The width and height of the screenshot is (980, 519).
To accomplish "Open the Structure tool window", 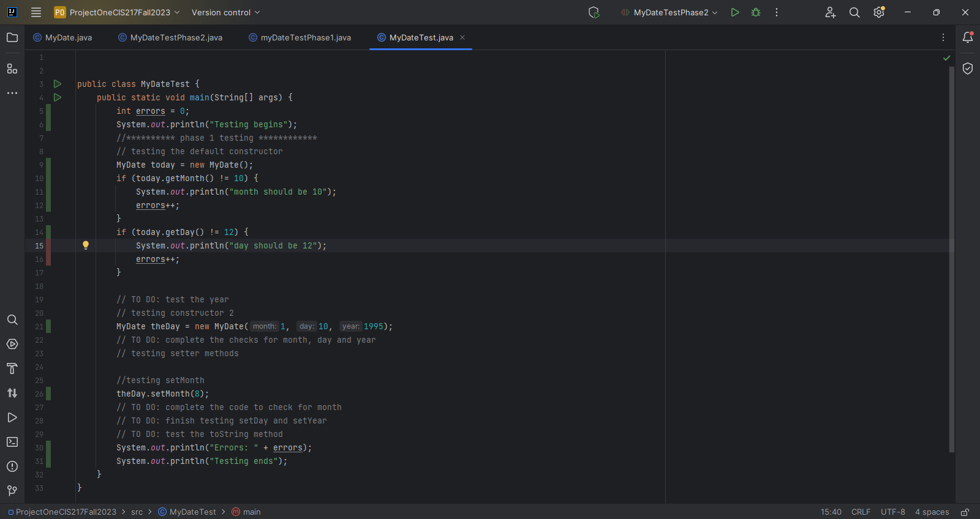I will coord(12,69).
